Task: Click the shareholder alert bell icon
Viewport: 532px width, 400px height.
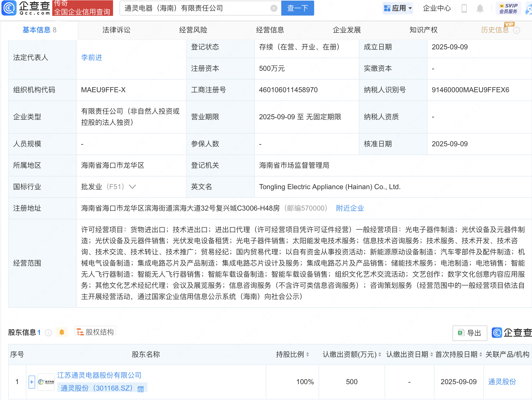Action: pyautogui.click(x=62, y=332)
